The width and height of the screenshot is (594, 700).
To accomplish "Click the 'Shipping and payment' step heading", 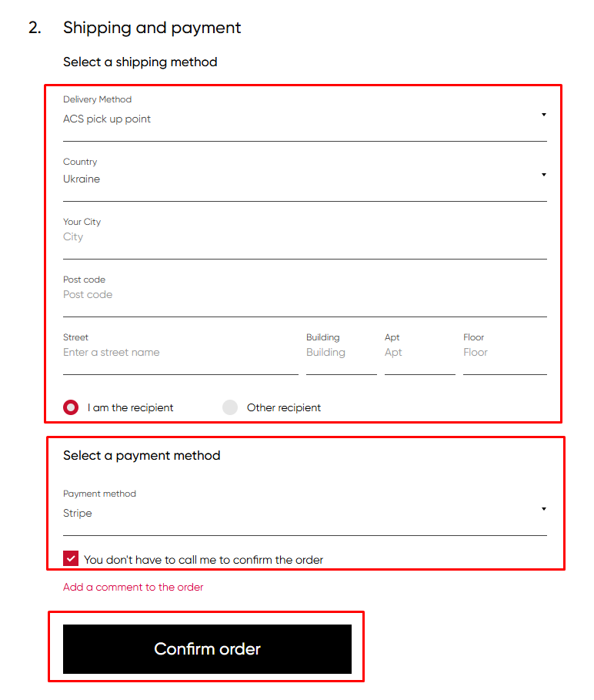I will tap(152, 28).
